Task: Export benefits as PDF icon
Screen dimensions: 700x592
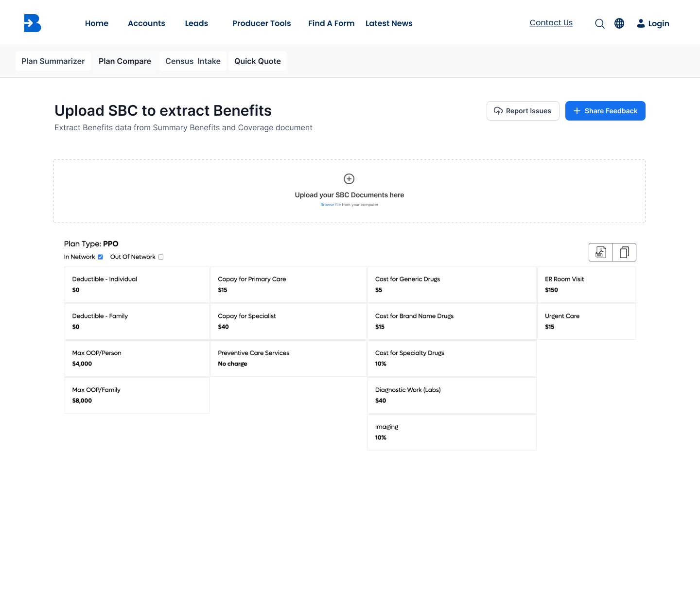Action: 601,252
